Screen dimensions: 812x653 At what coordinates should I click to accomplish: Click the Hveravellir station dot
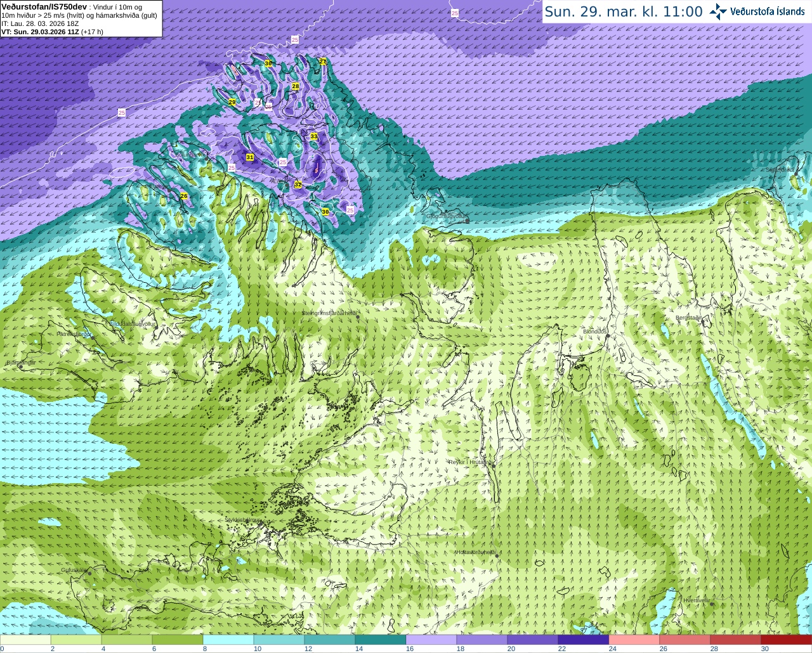coord(712,604)
